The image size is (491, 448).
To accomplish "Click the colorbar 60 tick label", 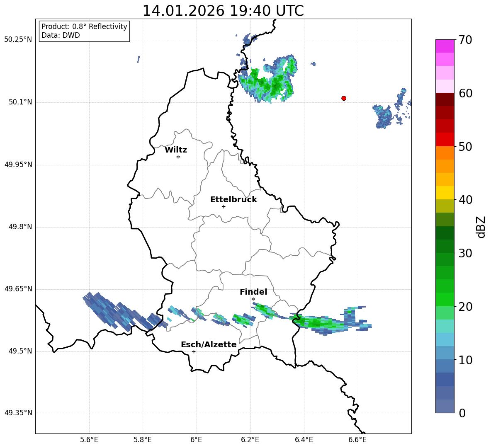I will 466,93.
